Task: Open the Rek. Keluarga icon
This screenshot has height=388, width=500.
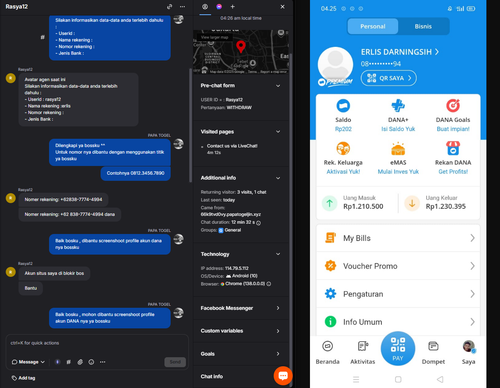Action: tap(343, 149)
